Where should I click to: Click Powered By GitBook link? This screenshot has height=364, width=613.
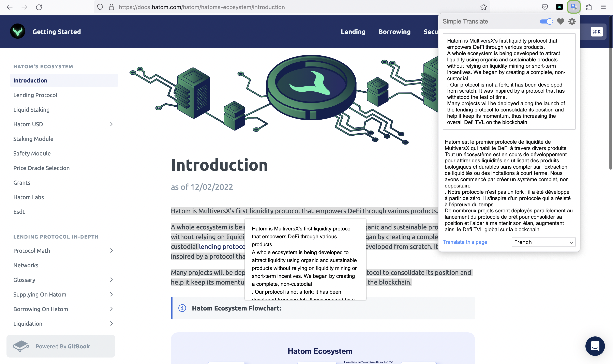(x=61, y=346)
